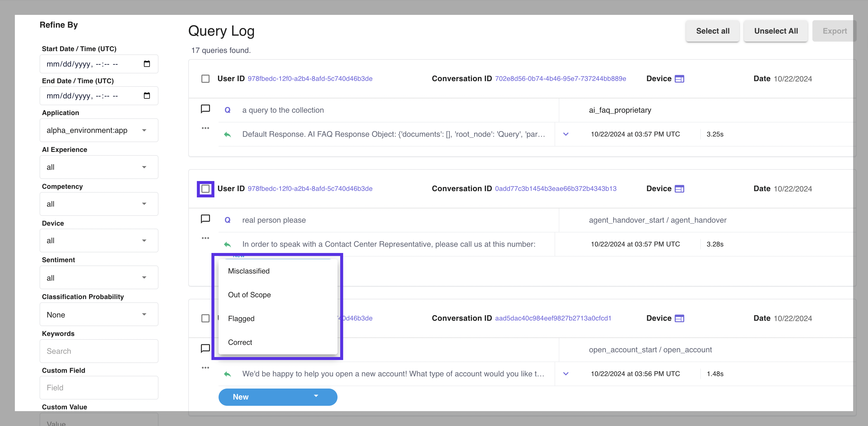Click Q icon beside 'a query to the collection'
Viewport: 868px width, 426px height.
point(227,110)
